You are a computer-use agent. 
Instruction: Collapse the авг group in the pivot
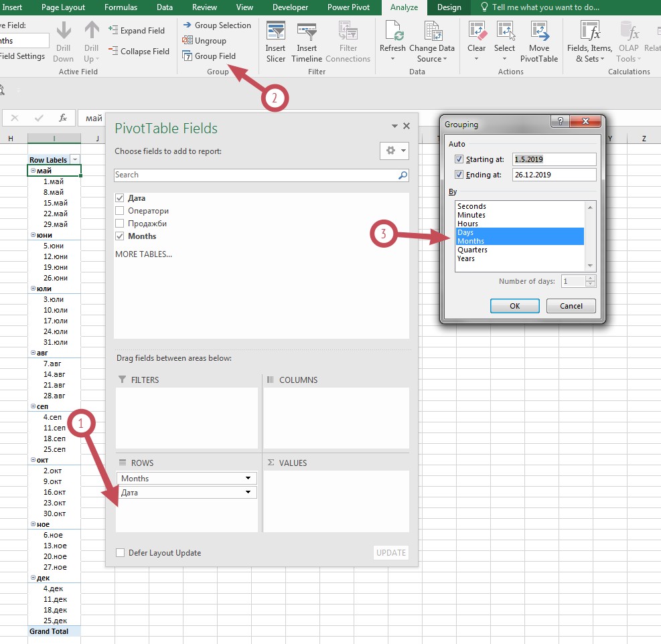pos(33,352)
